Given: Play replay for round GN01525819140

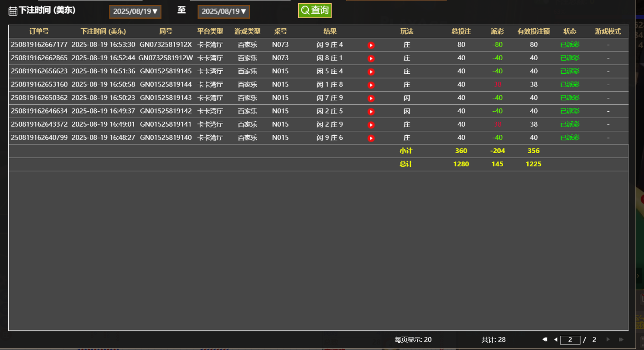Looking at the screenshot, I should tap(371, 138).
